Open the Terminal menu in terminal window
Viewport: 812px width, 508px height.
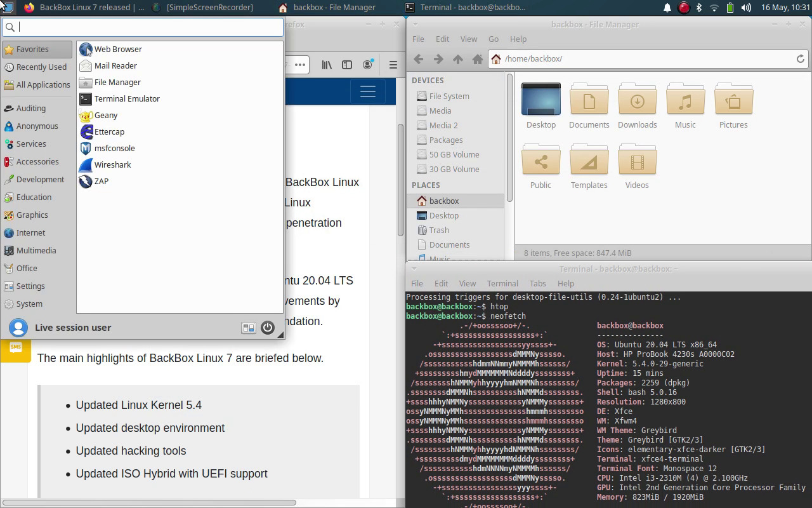[502, 283]
